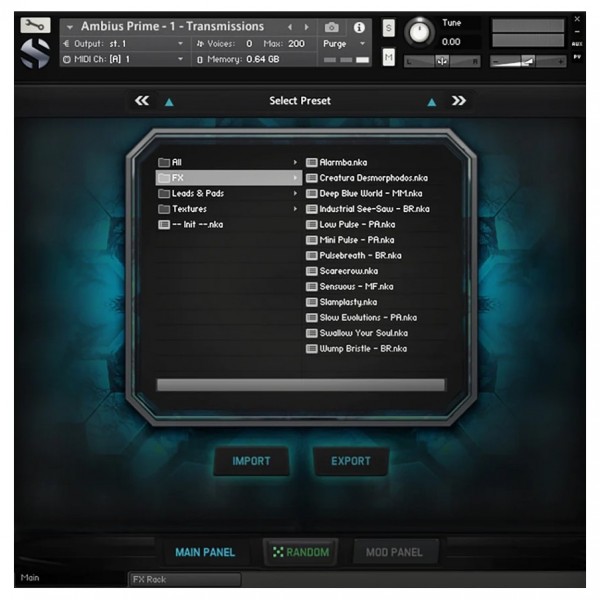Select the Textures folder icon

[164, 209]
